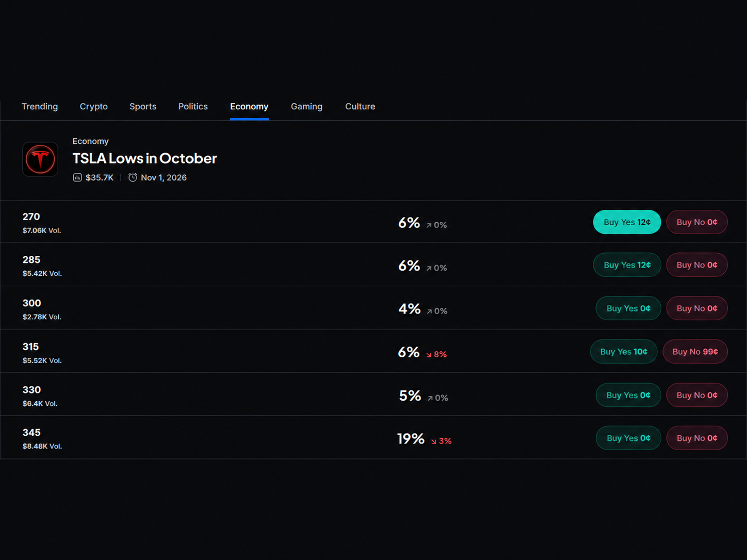The height and width of the screenshot is (560, 747).
Task: Select the 300 outcome label
Action: point(31,303)
